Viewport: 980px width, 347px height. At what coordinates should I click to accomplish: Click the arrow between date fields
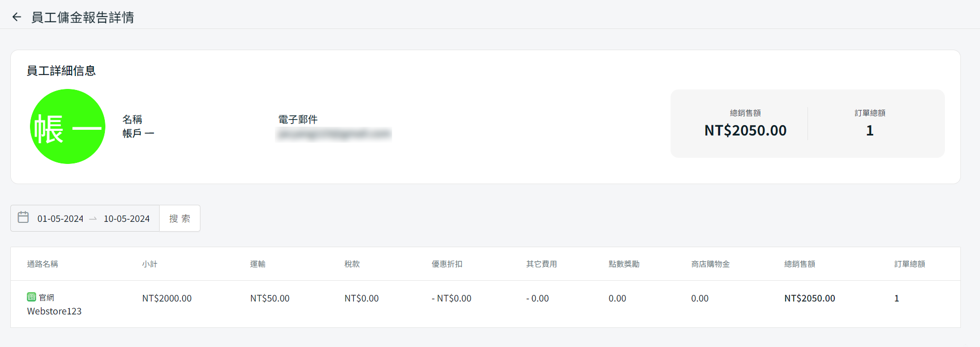click(x=93, y=219)
